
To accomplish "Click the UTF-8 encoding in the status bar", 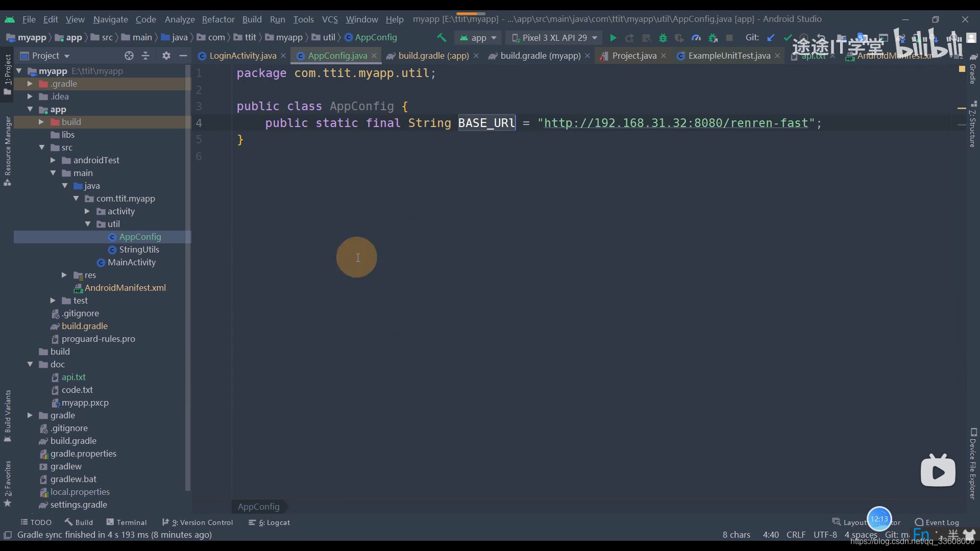I will [825, 535].
